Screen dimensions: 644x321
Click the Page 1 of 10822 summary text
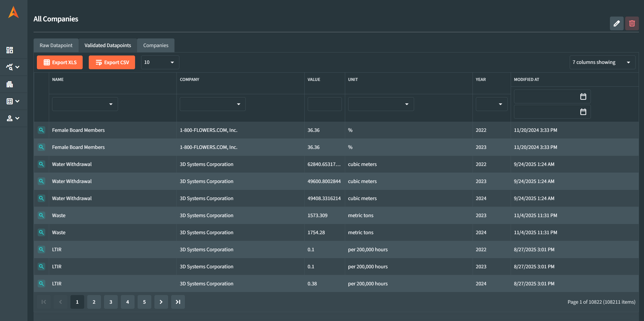tap(601, 302)
